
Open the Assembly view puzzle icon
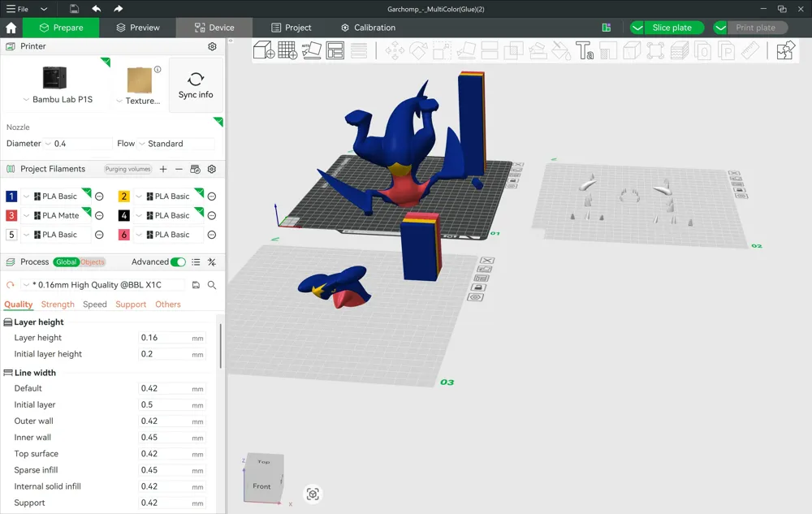[x=785, y=50]
